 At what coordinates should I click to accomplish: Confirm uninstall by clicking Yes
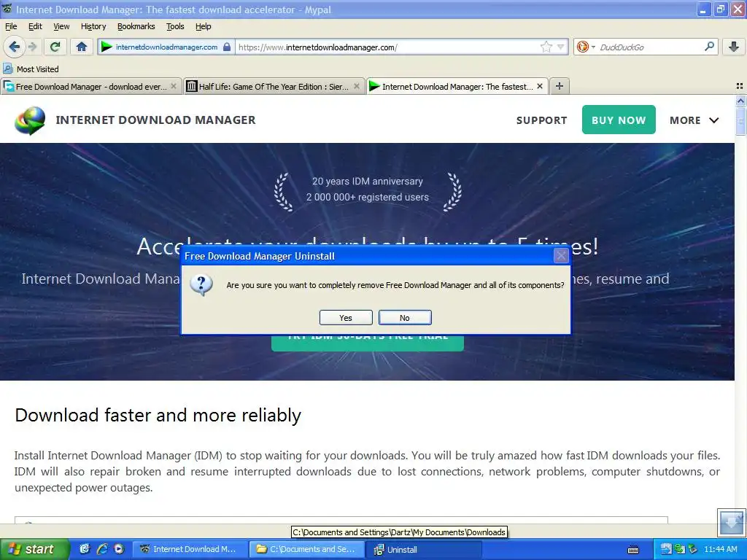[346, 318]
